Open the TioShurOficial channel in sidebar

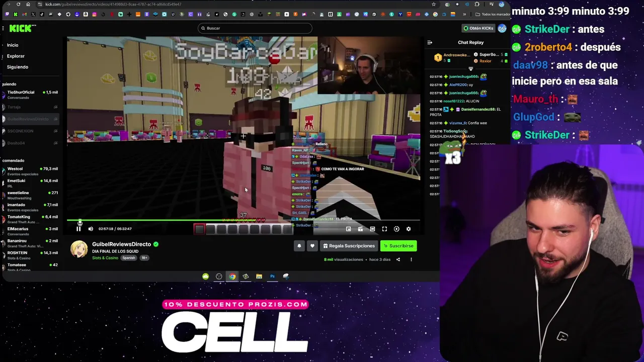(x=29, y=95)
